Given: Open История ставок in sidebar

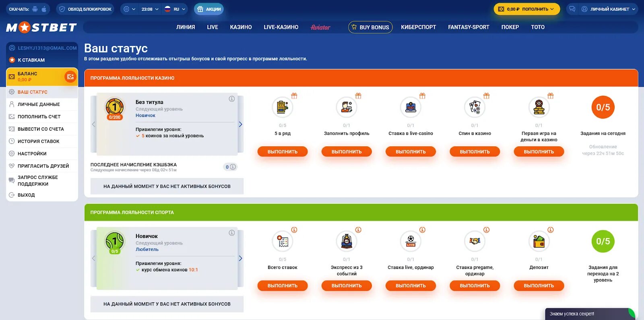Looking at the screenshot, I should click(42, 141).
